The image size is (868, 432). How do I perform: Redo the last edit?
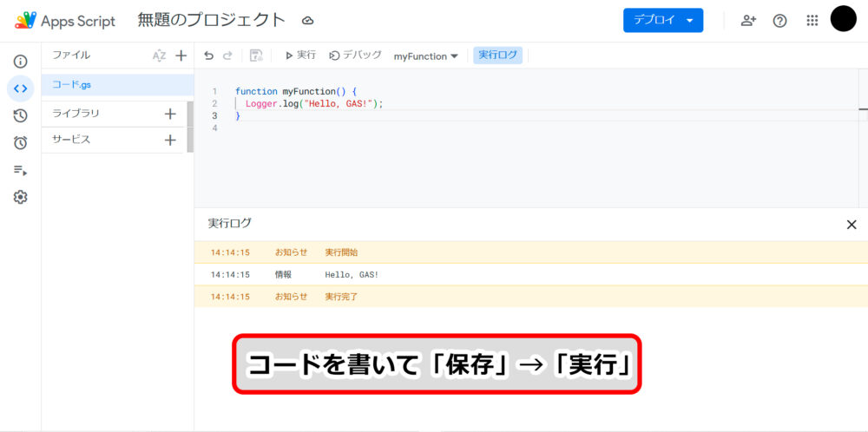coord(227,56)
